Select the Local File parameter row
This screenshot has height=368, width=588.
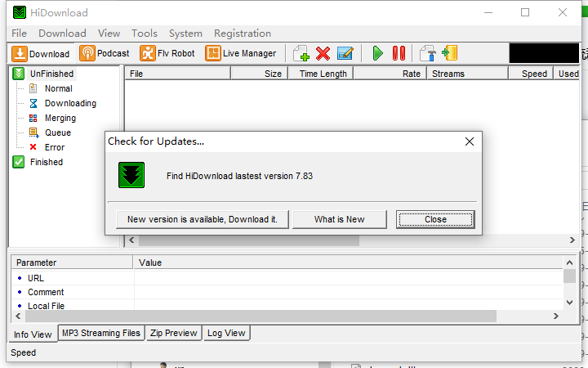287,305
